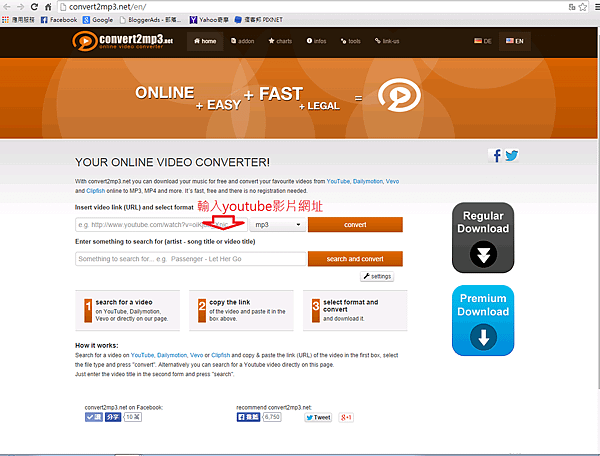Follow the Vevo link in intro text
The height and width of the screenshot is (456, 600).
tap(392, 181)
